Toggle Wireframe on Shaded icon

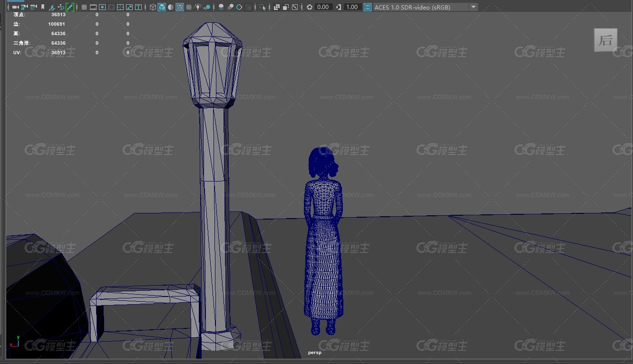tap(180, 7)
